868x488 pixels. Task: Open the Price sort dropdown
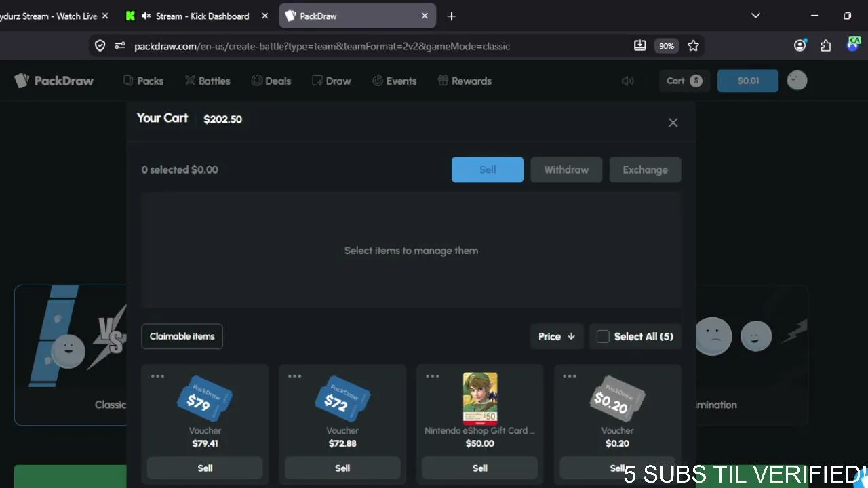point(557,336)
